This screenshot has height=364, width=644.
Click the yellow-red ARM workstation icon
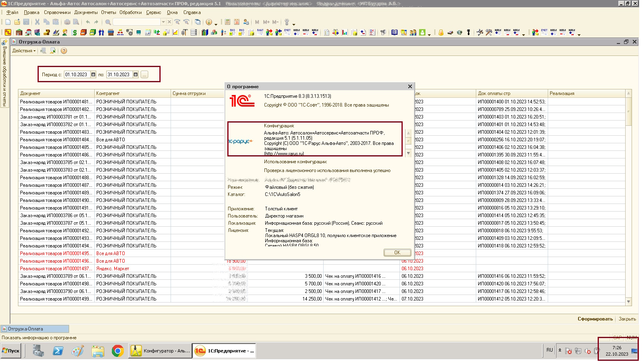pos(8,32)
